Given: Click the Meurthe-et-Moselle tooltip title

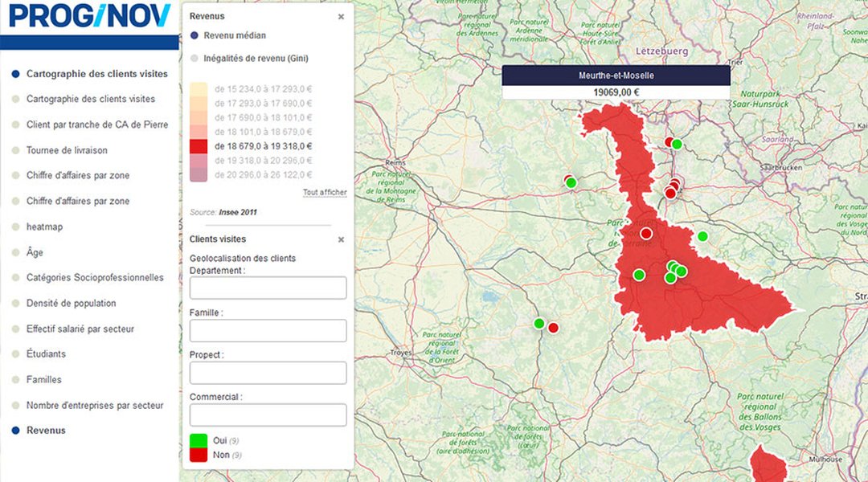Looking at the screenshot, I should [x=616, y=76].
